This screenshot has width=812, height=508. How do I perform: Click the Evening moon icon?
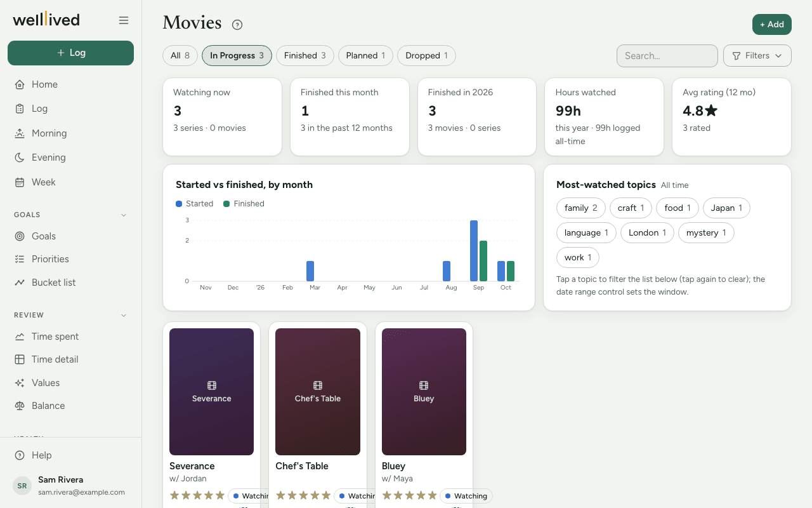20,157
